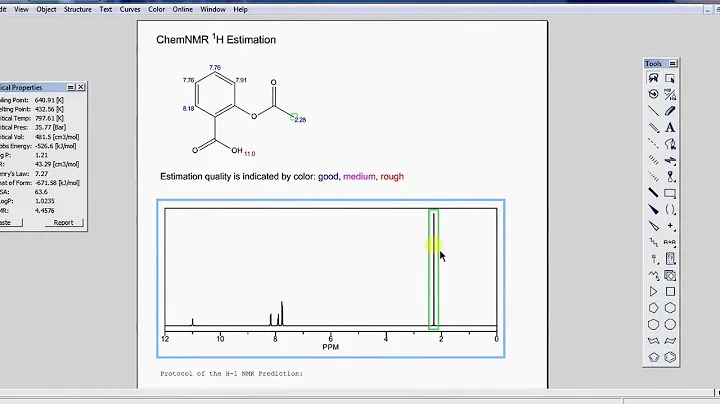The image size is (720, 404).
Task: Pick the Cyclopropane ring tool
Action: tap(653, 292)
